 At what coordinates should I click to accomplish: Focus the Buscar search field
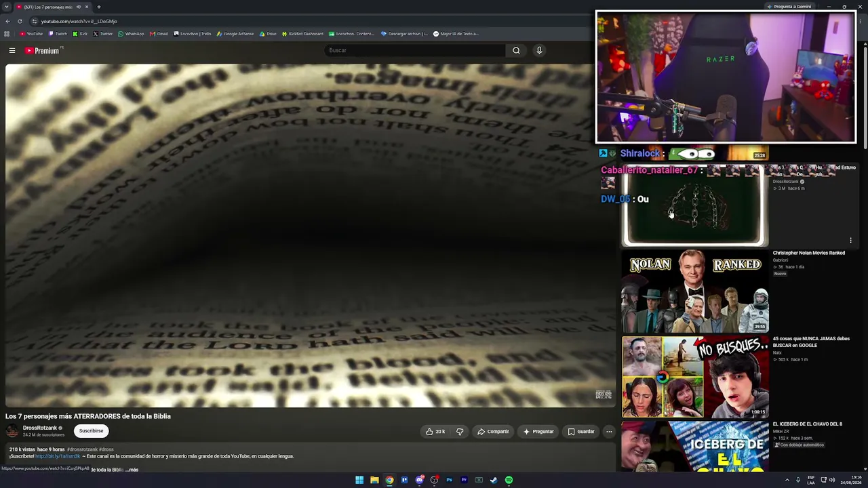[x=415, y=50]
